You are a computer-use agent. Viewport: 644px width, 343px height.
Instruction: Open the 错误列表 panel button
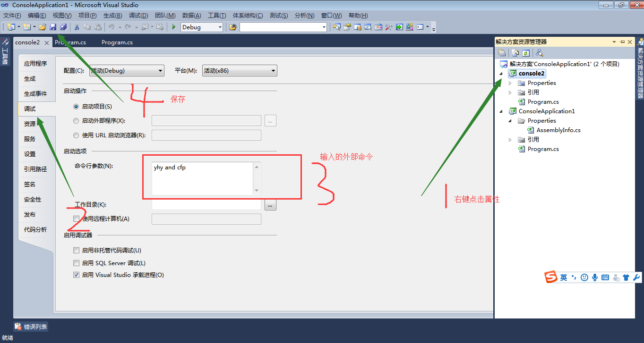[31, 326]
